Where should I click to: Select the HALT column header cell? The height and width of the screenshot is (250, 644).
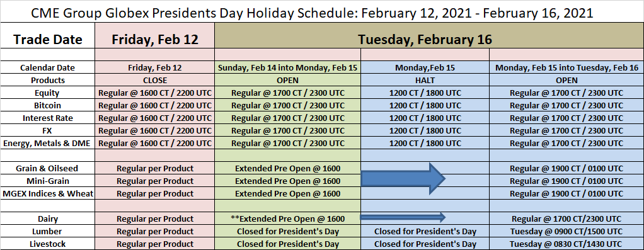425,81
